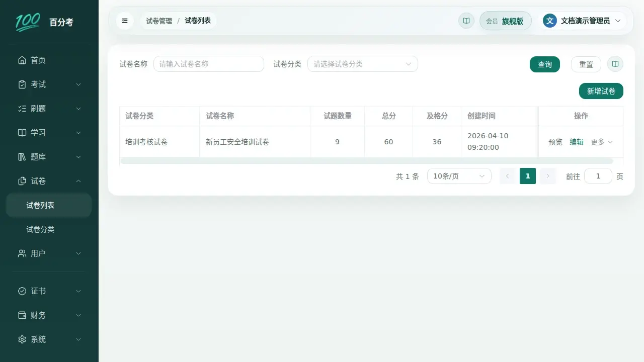Click total score cell 60
The image size is (644, 362).
click(389, 142)
